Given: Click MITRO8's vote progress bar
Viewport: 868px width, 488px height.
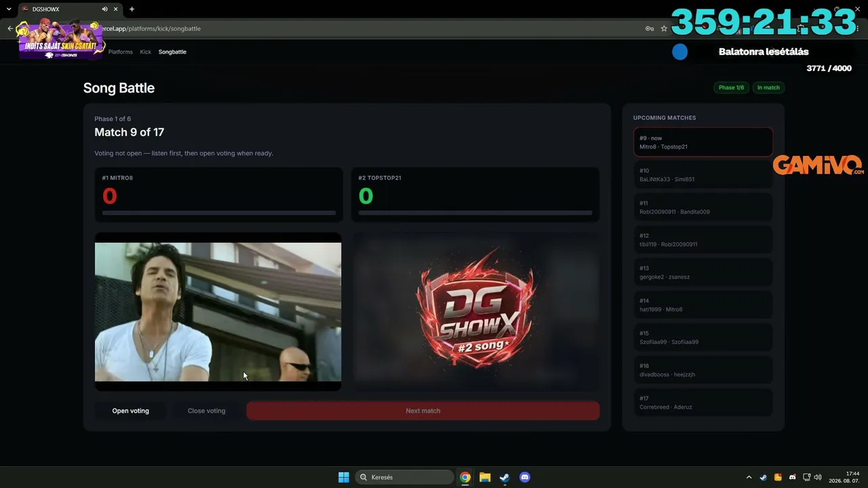Looking at the screenshot, I should coord(219,213).
